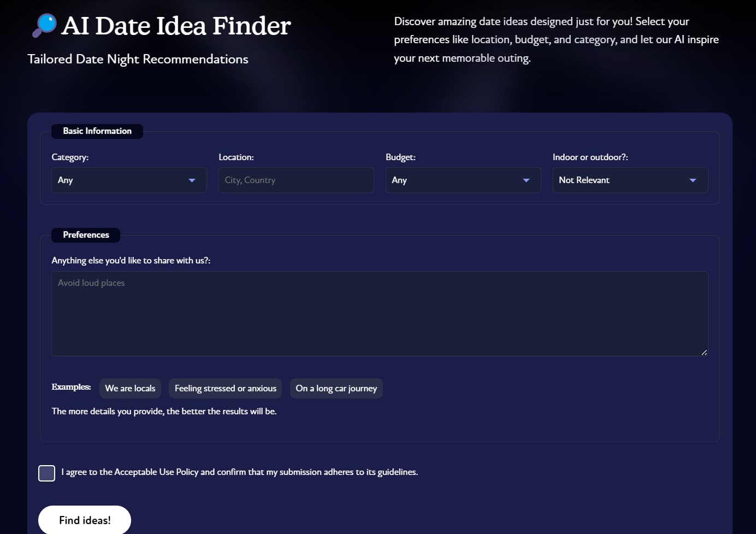Image resolution: width=756 pixels, height=534 pixels.
Task: Click the Find ideas! button
Action: pyautogui.click(x=85, y=520)
